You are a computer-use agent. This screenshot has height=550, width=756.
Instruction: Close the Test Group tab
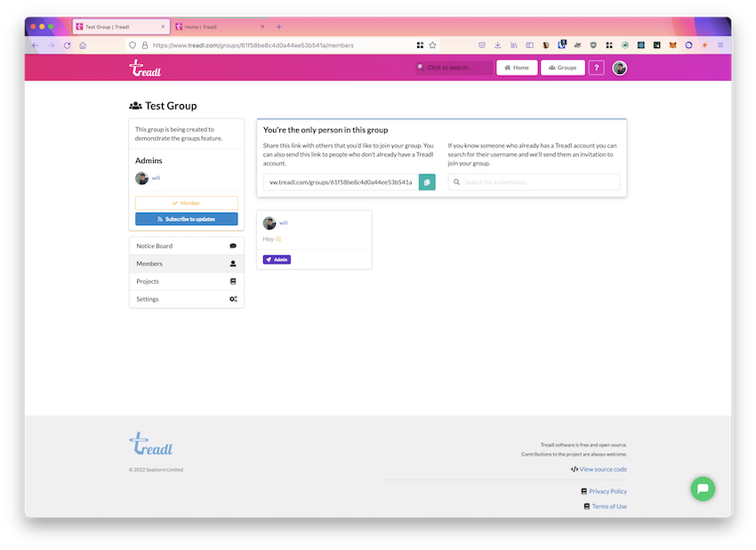pos(163,27)
